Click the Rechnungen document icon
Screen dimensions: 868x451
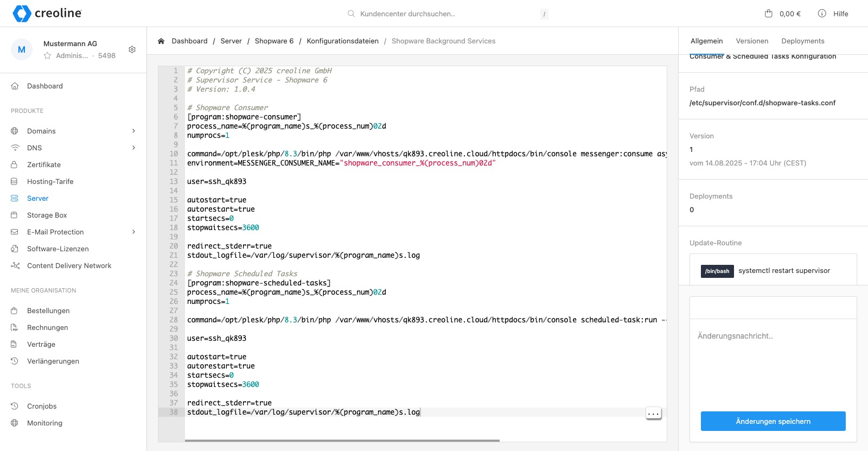tap(15, 327)
